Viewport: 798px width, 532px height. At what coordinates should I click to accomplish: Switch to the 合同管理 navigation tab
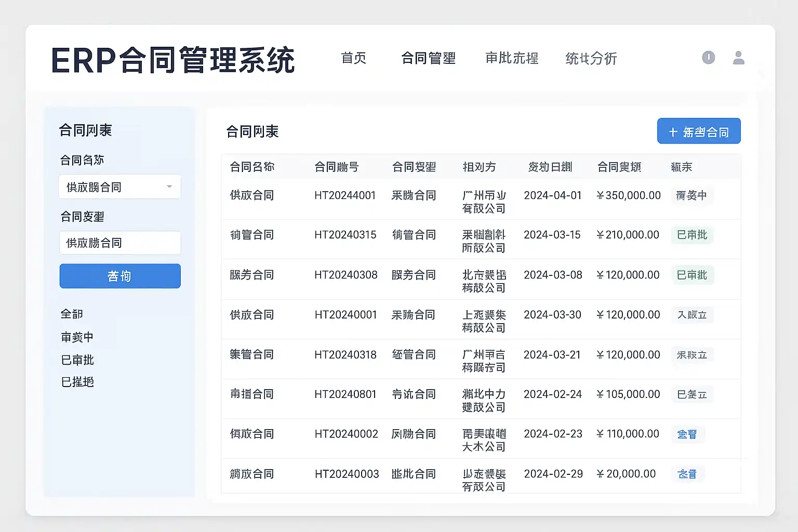tap(428, 58)
